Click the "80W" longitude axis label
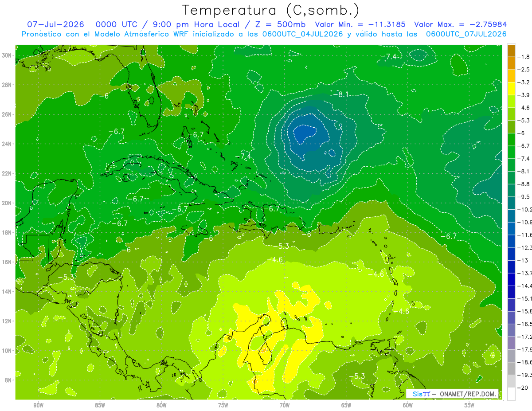The image size is (532, 411). (161, 405)
